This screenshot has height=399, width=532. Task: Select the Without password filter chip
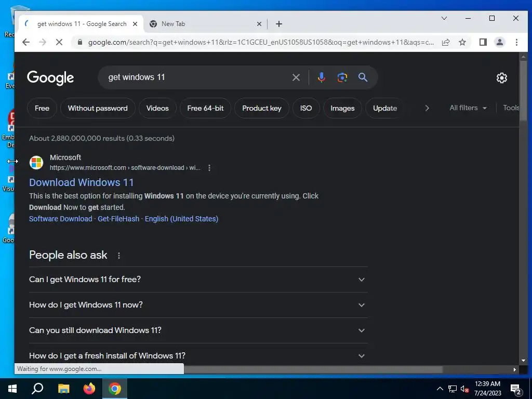pos(98,108)
